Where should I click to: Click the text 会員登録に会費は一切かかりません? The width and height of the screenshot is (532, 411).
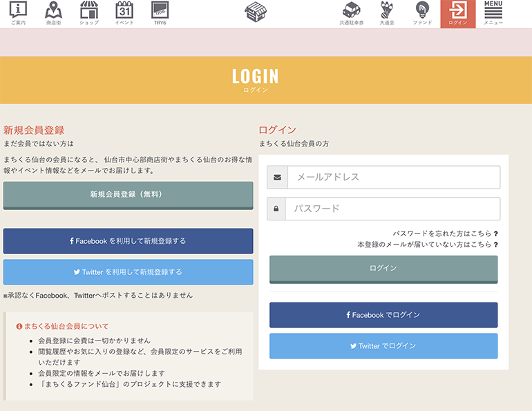point(94,341)
